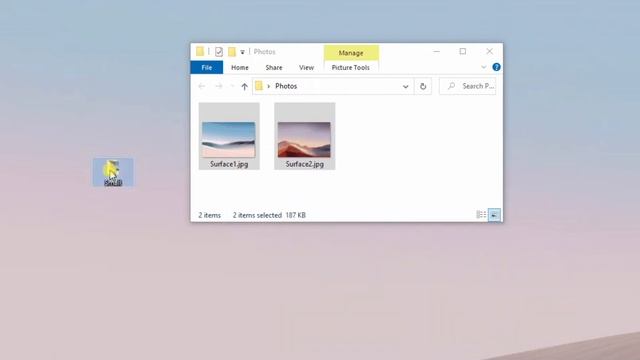Image resolution: width=640 pixels, height=360 pixels.
Task: Switch to the large thumbnails view
Action: click(x=494, y=215)
